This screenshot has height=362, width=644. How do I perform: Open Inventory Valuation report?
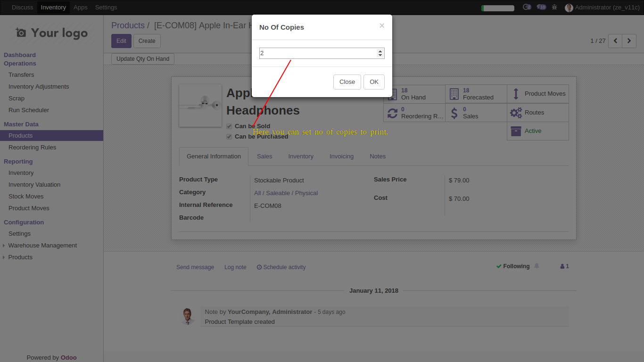tap(34, 185)
